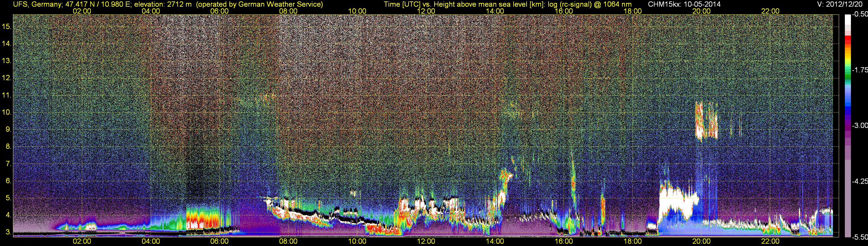This screenshot has height=246, width=868.
Task: Click the "5." height axis label
Action: [x=8, y=198]
